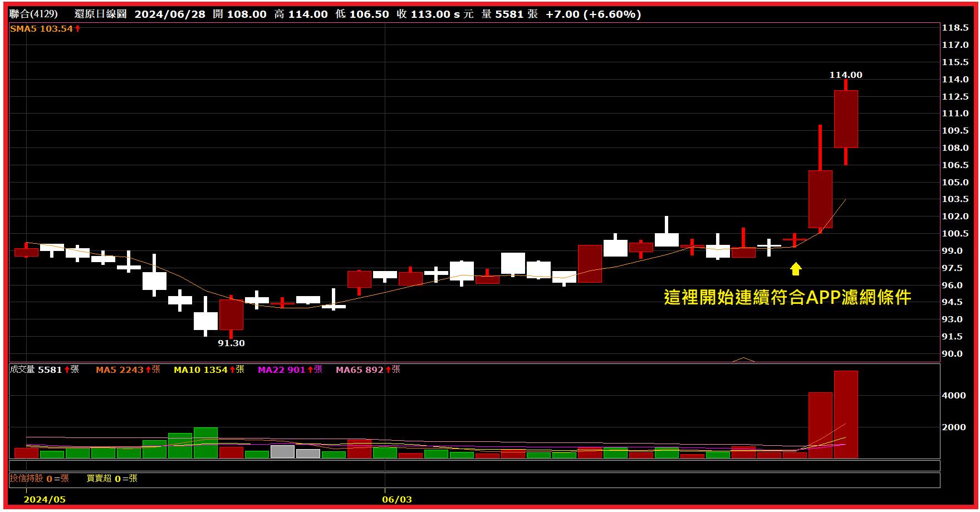
Task: Click the 117.0 price axis label
Action: (x=955, y=45)
